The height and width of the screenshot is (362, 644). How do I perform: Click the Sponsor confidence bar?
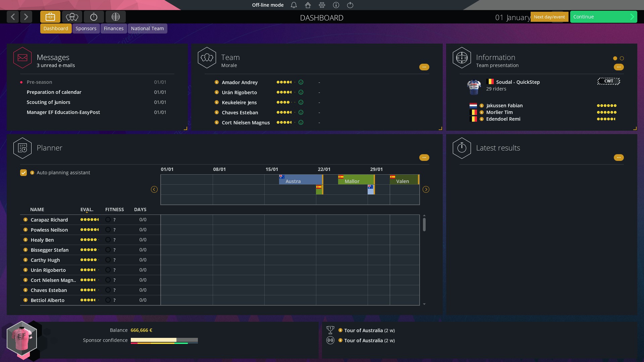[x=164, y=341]
